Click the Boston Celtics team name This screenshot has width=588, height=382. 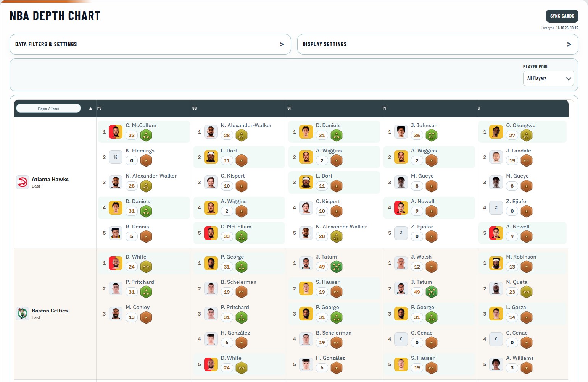[x=50, y=311]
